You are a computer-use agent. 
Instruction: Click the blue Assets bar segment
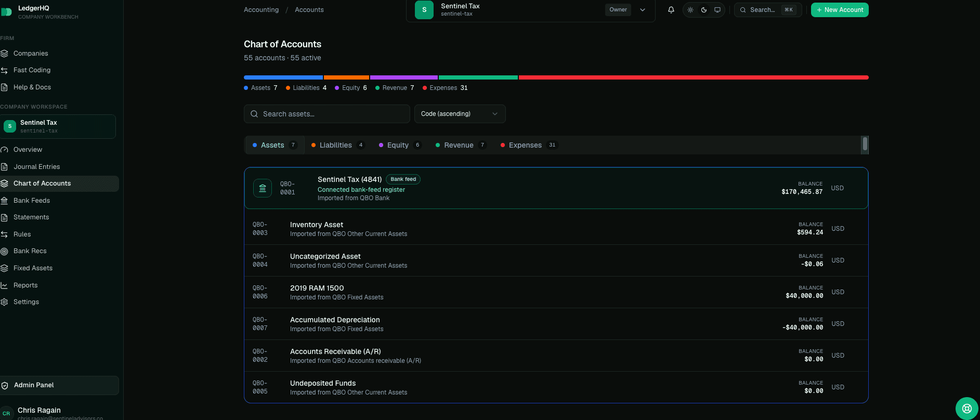[x=283, y=77]
